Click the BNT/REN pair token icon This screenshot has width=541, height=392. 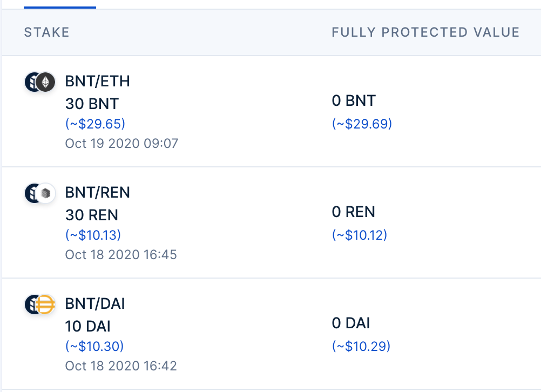40,193
